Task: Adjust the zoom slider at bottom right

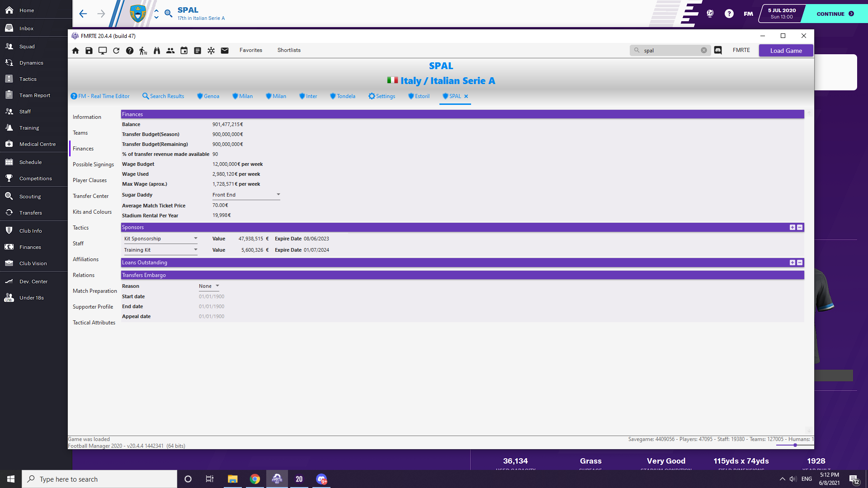Action: coord(795,445)
